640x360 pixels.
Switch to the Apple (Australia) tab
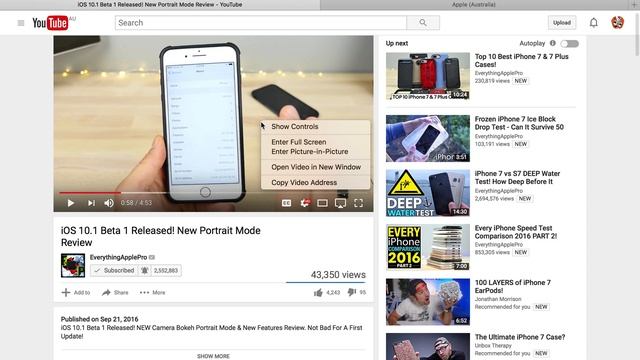pyautogui.click(x=473, y=4)
